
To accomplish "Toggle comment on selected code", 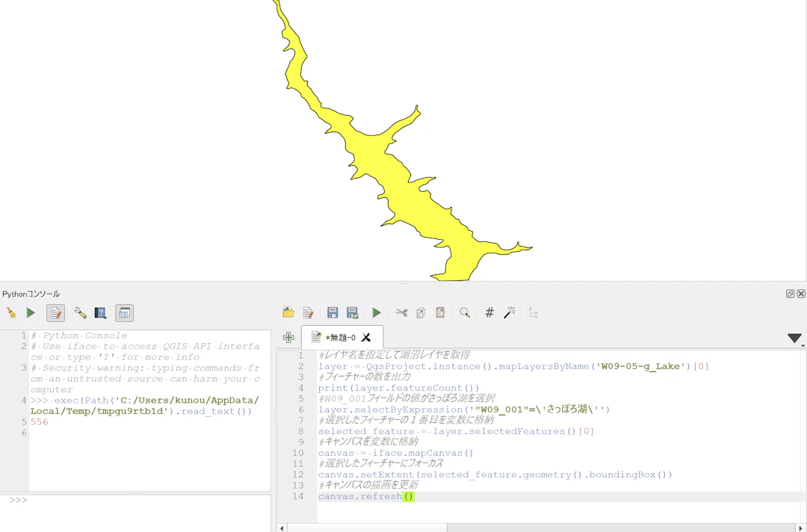I will (489, 313).
